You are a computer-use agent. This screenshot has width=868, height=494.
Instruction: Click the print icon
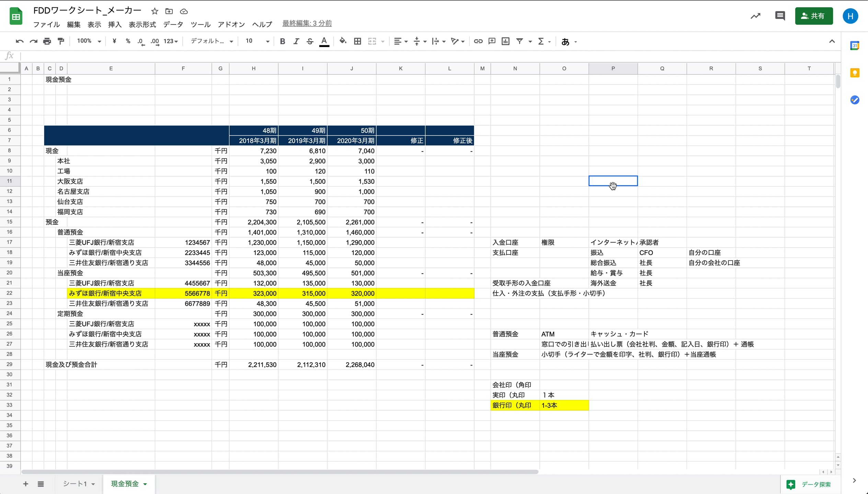tap(47, 42)
